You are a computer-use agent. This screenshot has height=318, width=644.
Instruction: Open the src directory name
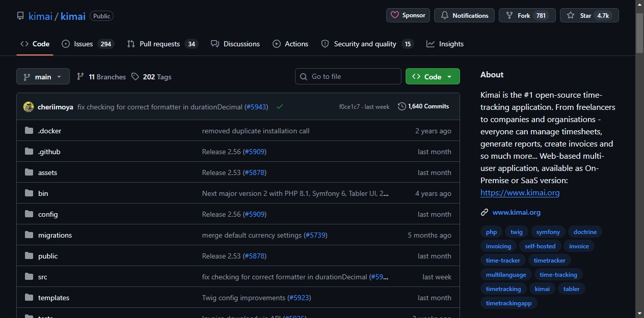tap(43, 277)
